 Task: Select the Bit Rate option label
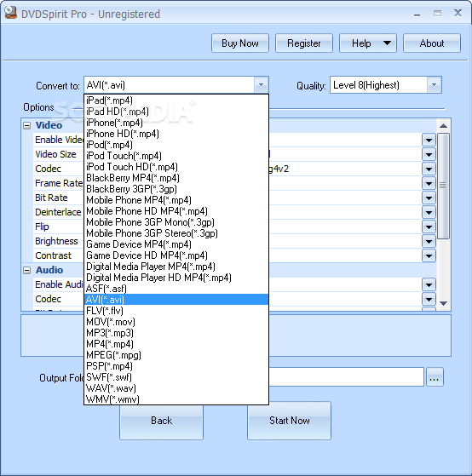(x=51, y=198)
